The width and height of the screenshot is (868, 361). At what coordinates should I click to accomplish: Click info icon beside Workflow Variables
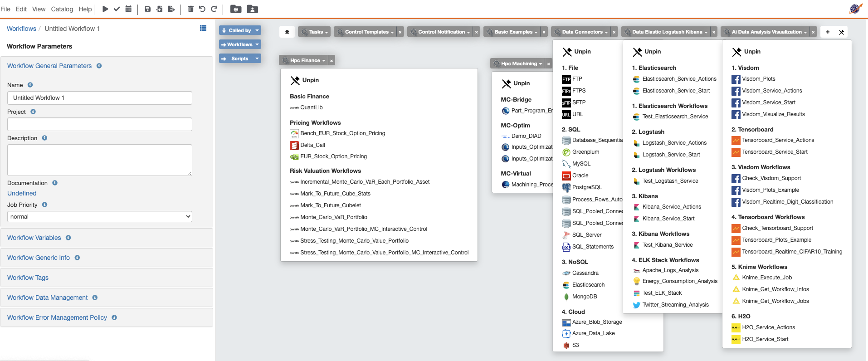68,238
